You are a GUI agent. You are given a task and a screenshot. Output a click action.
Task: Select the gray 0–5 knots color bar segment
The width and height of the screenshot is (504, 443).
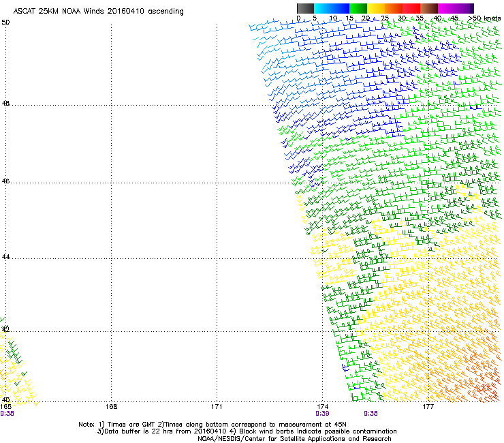click(x=305, y=8)
